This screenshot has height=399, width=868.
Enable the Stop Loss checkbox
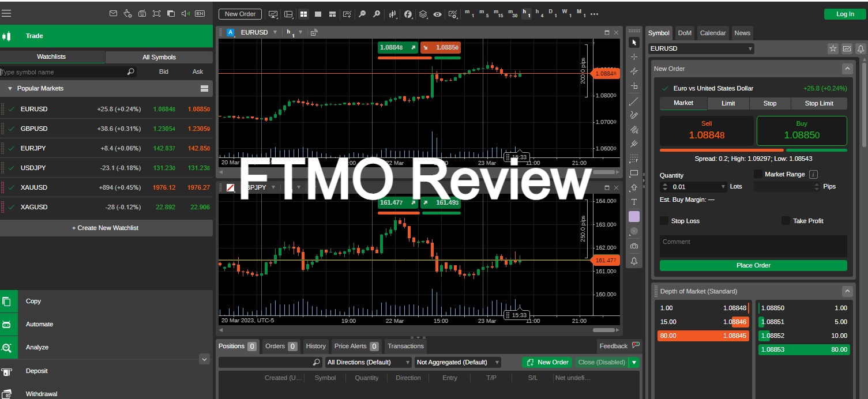(x=664, y=221)
